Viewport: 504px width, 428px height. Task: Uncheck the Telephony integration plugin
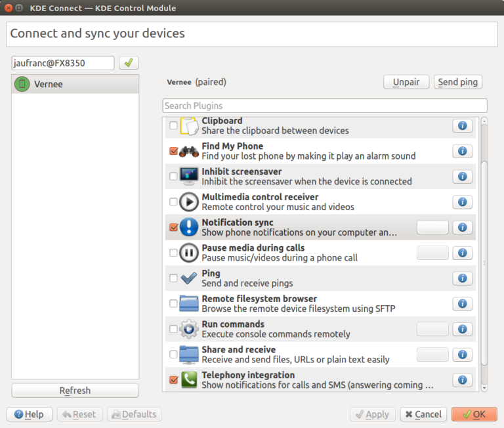pos(173,380)
